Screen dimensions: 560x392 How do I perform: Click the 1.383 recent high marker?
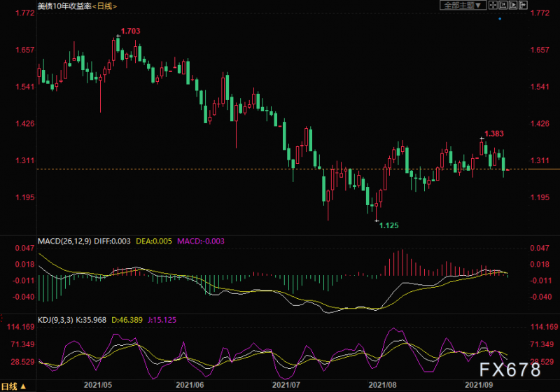[x=493, y=133]
